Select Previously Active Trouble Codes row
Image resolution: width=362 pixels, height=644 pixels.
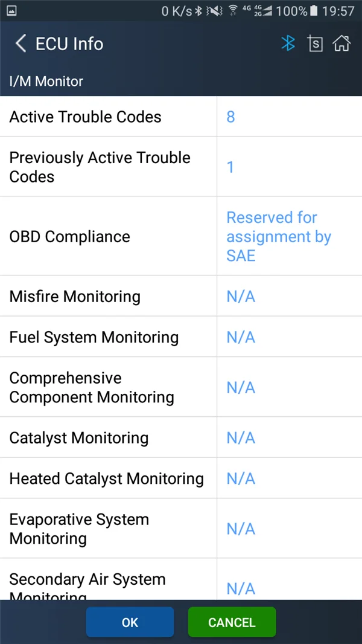pos(181,167)
